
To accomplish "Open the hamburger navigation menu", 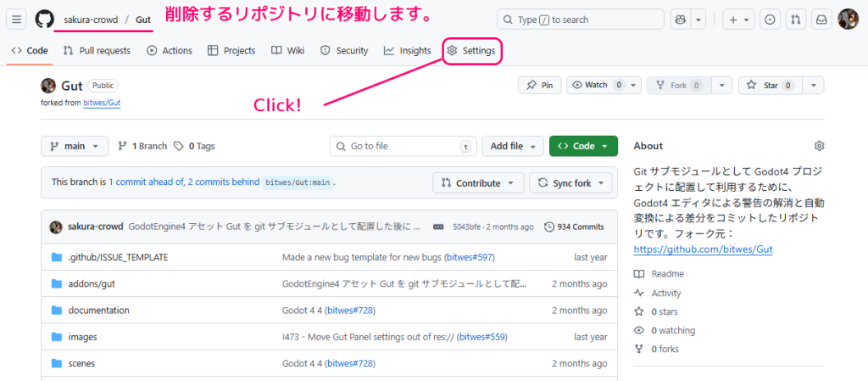I will coord(16,20).
